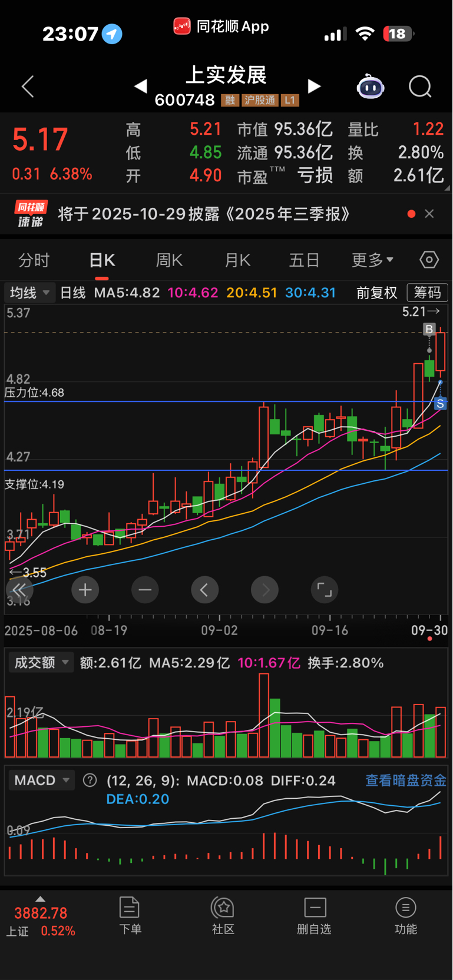Tap the B buy marker on chart
The height and width of the screenshot is (980, 453).
(429, 329)
